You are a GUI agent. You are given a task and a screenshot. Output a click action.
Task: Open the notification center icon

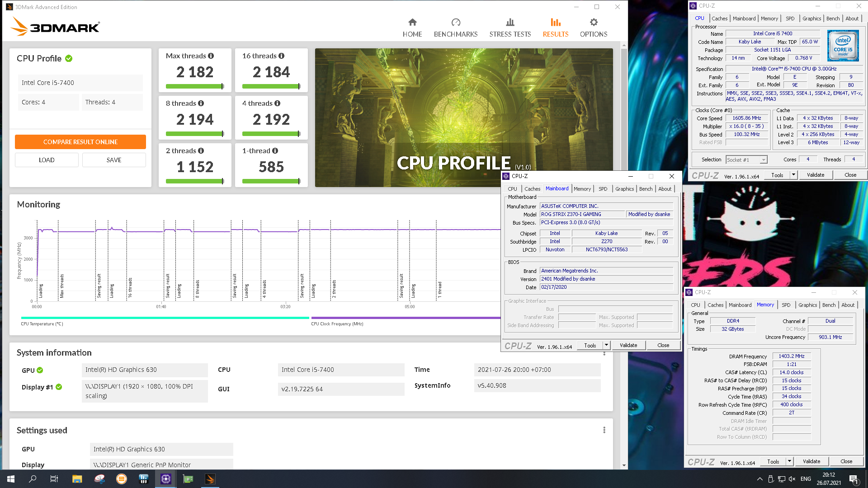pos(854,479)
